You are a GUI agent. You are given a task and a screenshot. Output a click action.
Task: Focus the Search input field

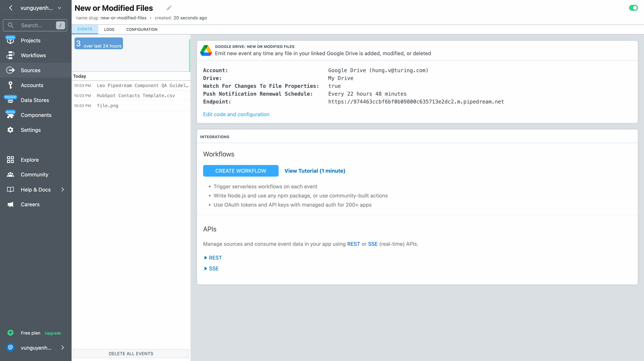point(35,25)
